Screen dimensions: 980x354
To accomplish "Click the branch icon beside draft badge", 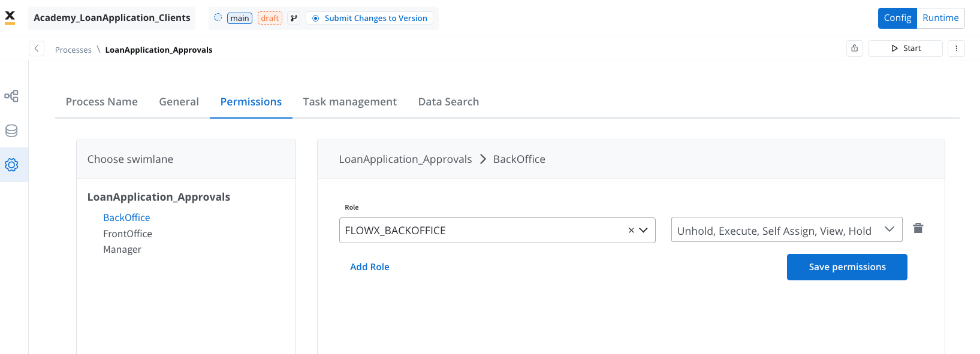I will click(x=294, y=18).
